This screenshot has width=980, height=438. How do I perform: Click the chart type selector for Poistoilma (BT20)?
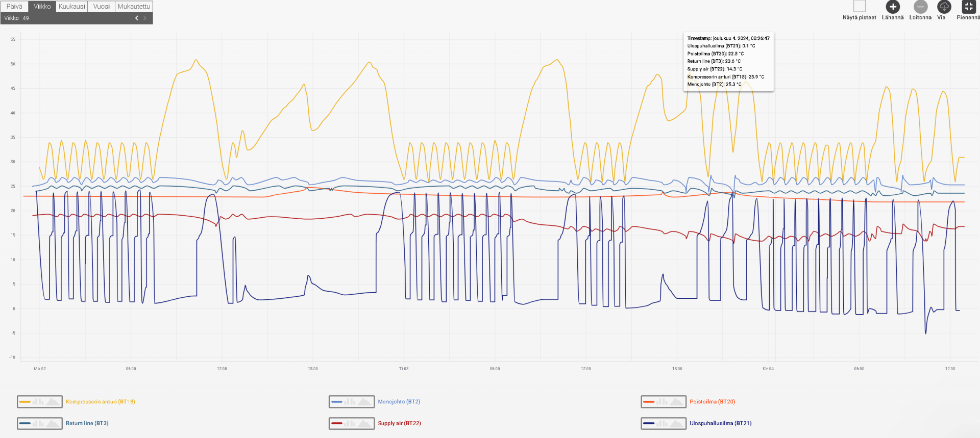pos(664,402)
